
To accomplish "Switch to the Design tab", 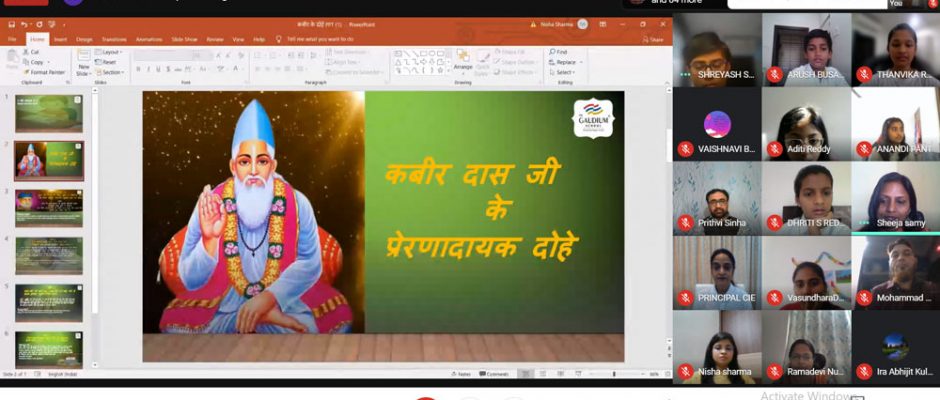I will coord(84,39).
